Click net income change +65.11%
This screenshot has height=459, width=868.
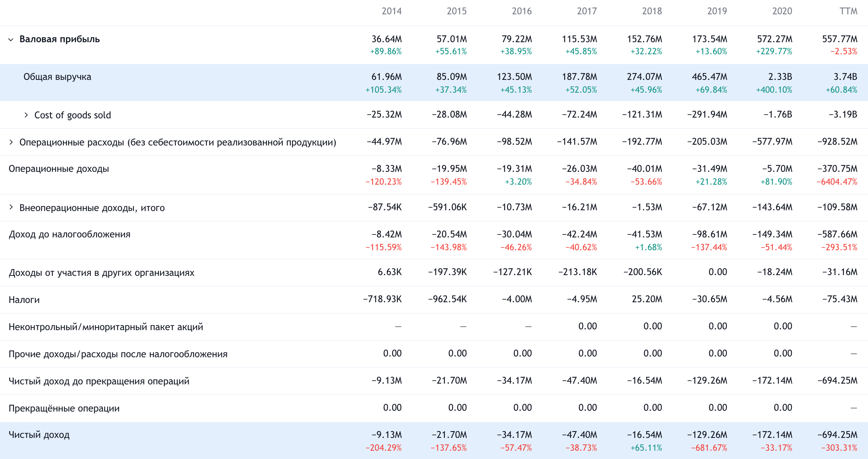(x=646, y=448)
